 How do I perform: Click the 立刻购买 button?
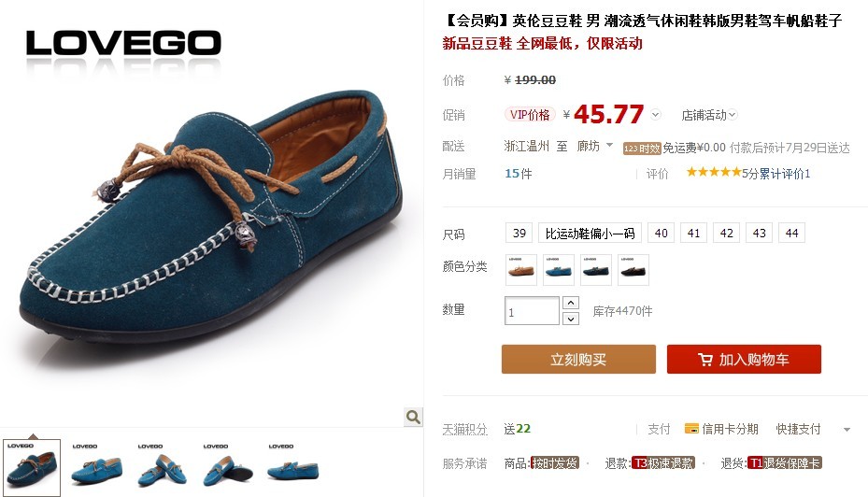tap(578, 359)
